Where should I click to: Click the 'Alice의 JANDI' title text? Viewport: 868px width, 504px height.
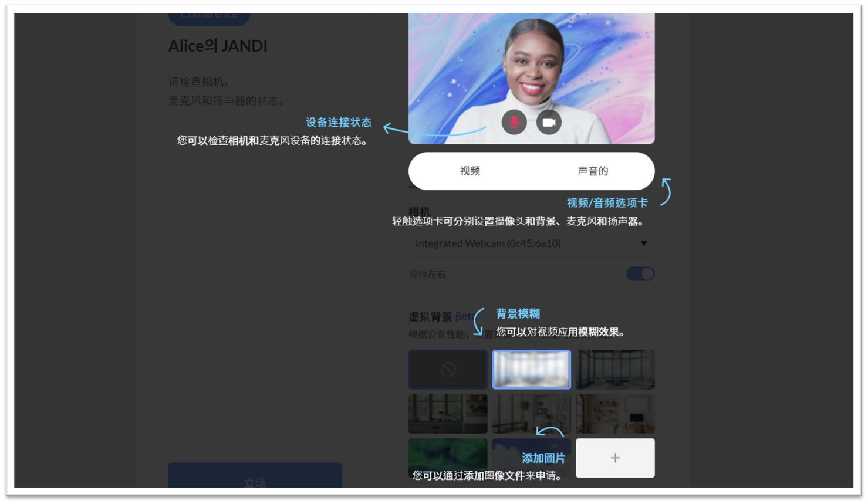(218, 46)
